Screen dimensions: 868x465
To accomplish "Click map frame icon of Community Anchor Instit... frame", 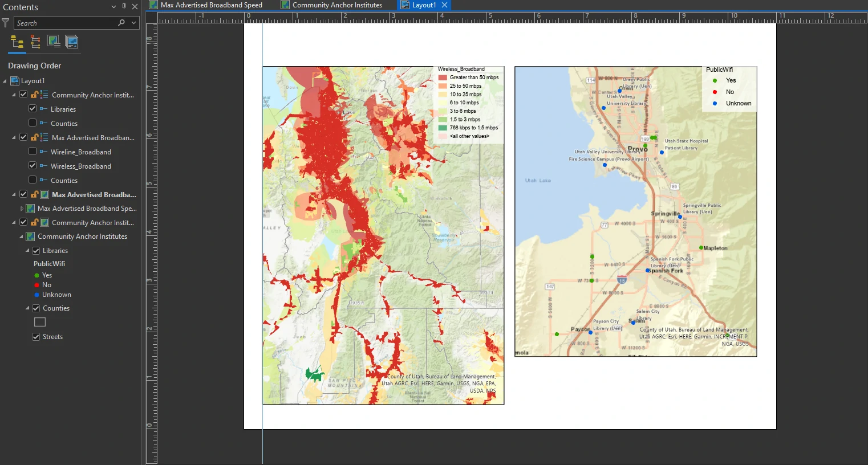I will pyautogui.click(x=44, y=223).
